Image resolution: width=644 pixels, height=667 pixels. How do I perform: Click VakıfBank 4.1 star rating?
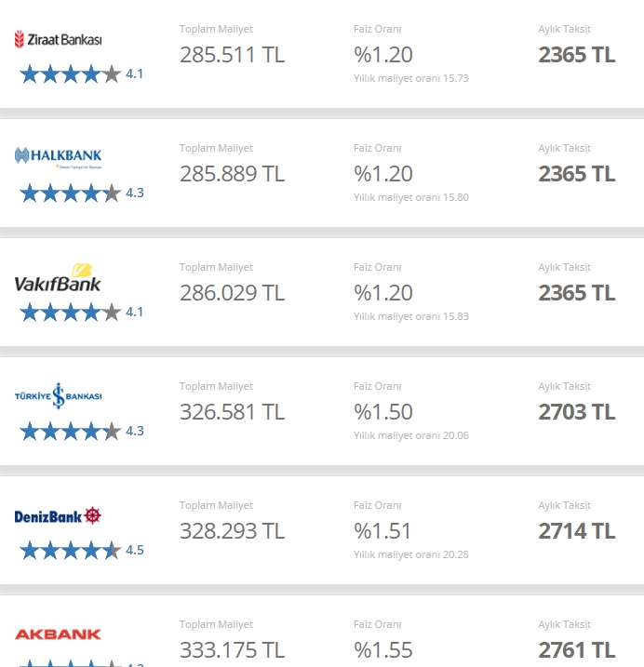tap(81, 313)
